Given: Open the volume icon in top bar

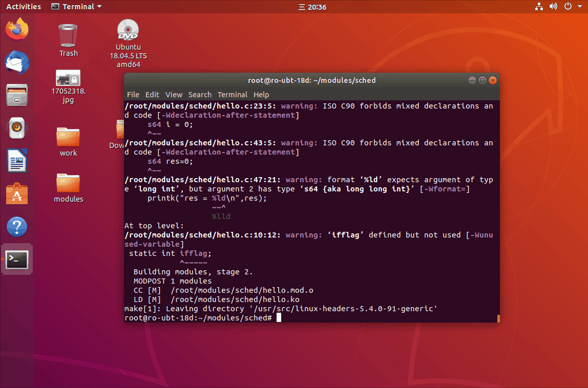Looking at the screenshot, I should pos(553,6).
